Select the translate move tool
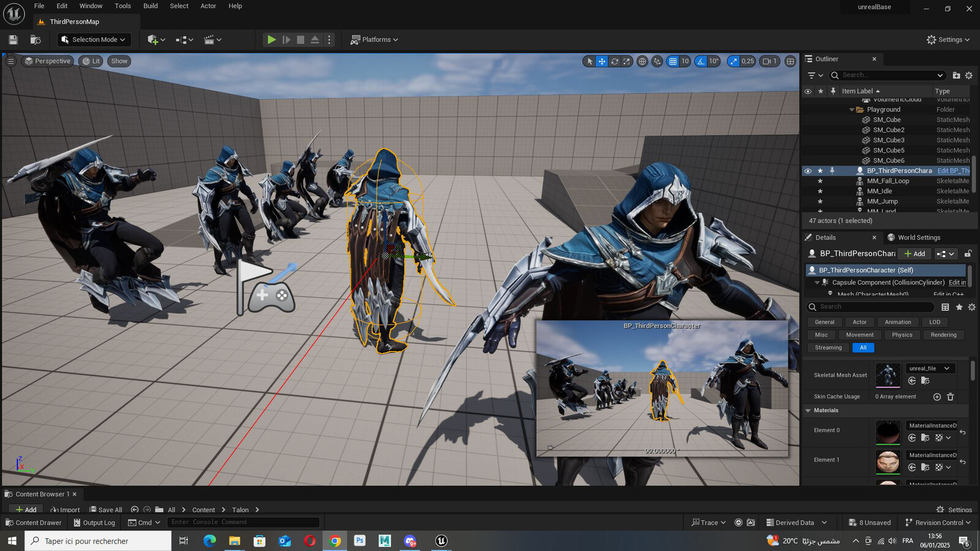The image size is (980, 551). (x=602, y=61)
